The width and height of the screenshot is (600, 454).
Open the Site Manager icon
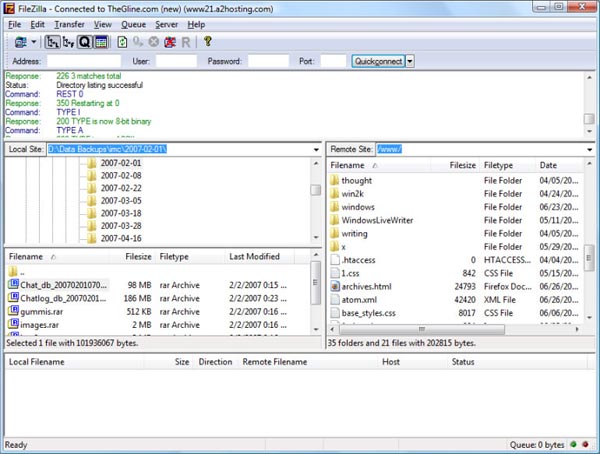(20, 42)
